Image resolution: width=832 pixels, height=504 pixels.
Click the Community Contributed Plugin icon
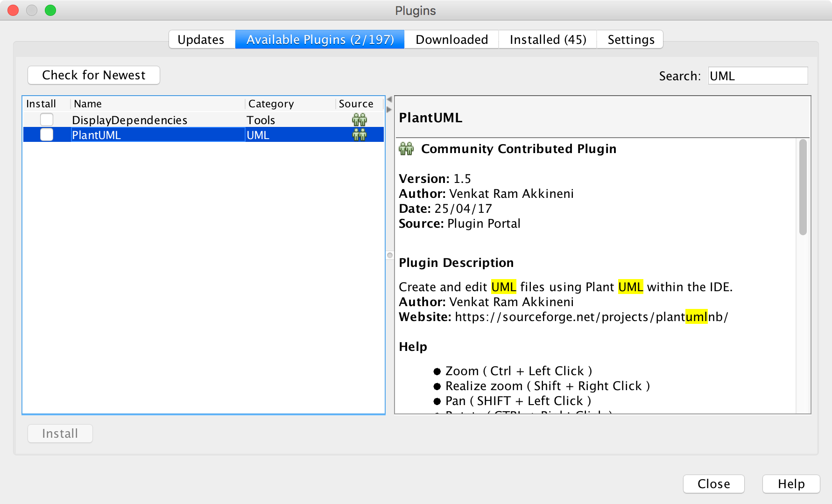(x=406, y=148)
